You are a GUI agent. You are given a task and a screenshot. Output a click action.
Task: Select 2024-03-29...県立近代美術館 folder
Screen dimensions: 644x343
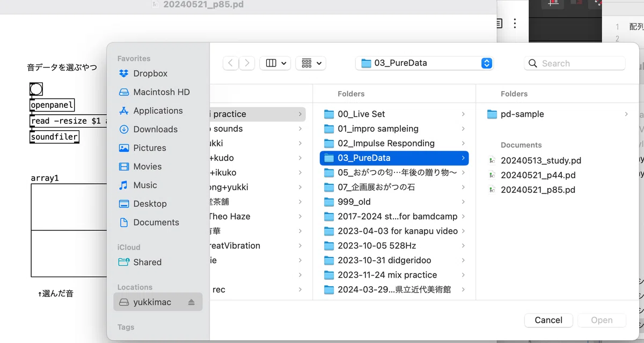[394, 289]
